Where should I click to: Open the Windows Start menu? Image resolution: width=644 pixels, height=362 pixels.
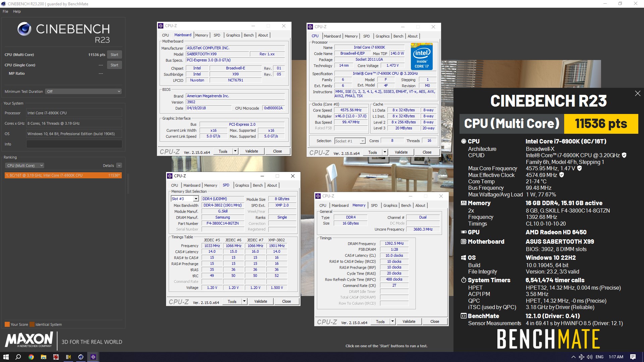tap(6, 357)
